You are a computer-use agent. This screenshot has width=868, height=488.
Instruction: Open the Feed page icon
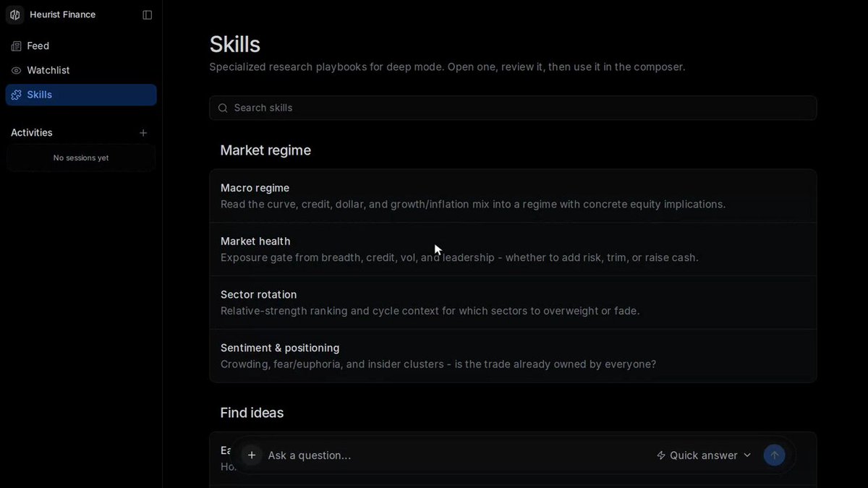point(17,46)
